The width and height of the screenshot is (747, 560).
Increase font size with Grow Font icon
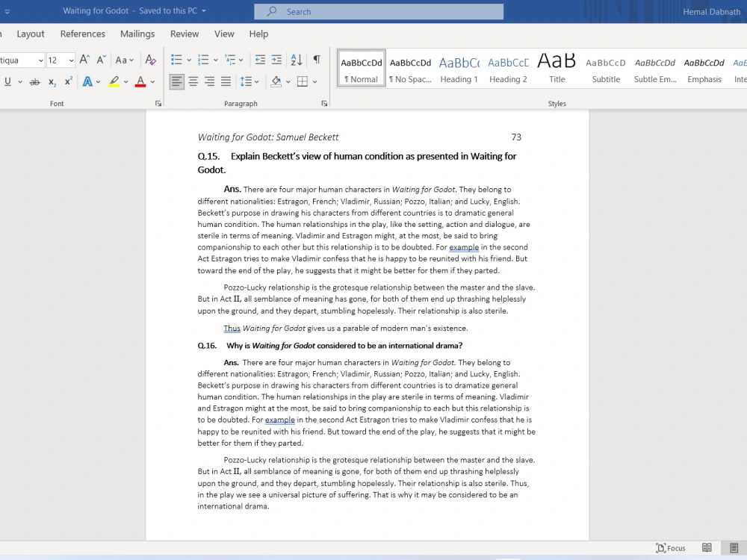click(x=84, y=60)
